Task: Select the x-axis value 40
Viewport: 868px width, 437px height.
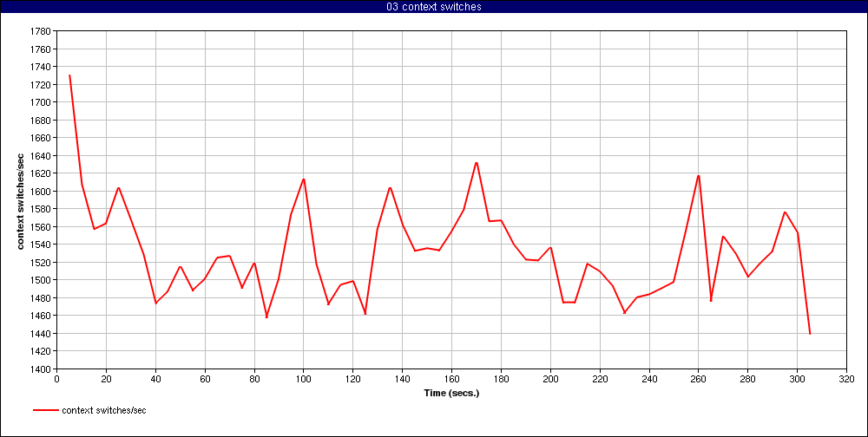Action: (155, 380)
